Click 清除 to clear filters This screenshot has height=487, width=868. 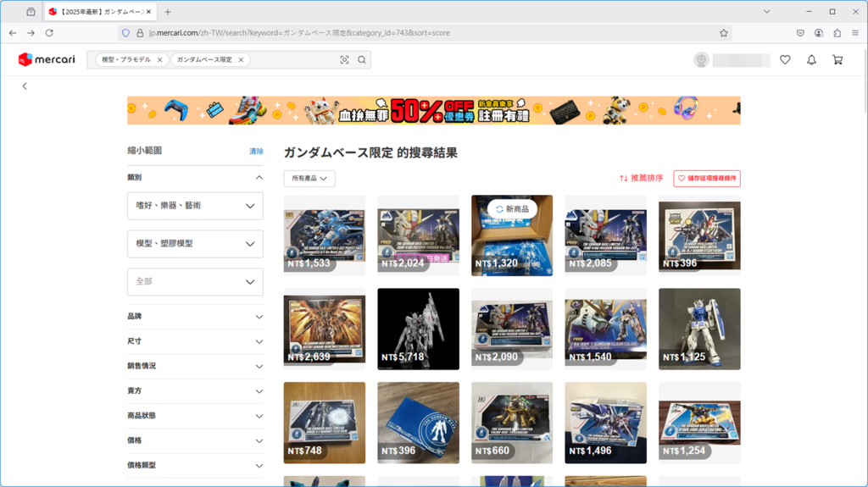click(256, 151)
